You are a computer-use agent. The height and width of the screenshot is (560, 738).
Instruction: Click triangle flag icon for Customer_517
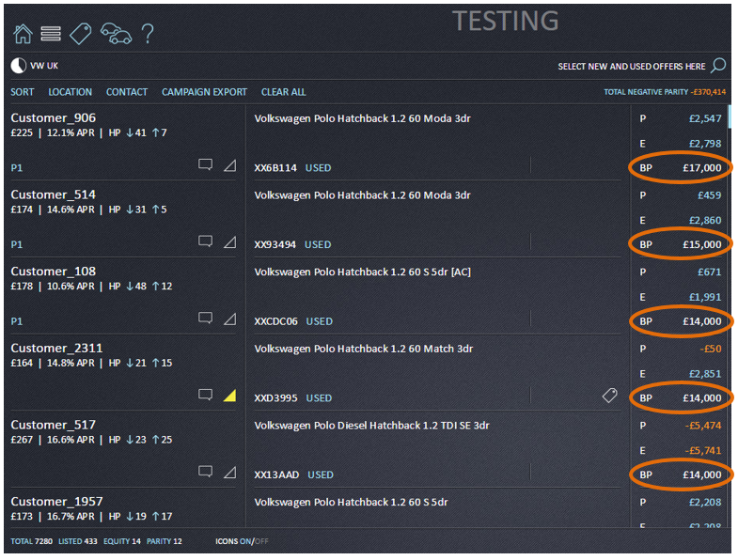(229, 472)
